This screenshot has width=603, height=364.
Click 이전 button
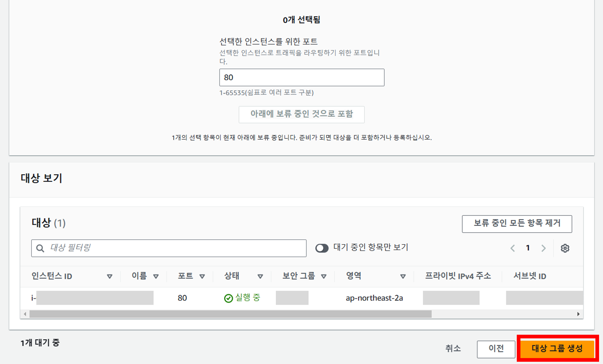[496, 349]
